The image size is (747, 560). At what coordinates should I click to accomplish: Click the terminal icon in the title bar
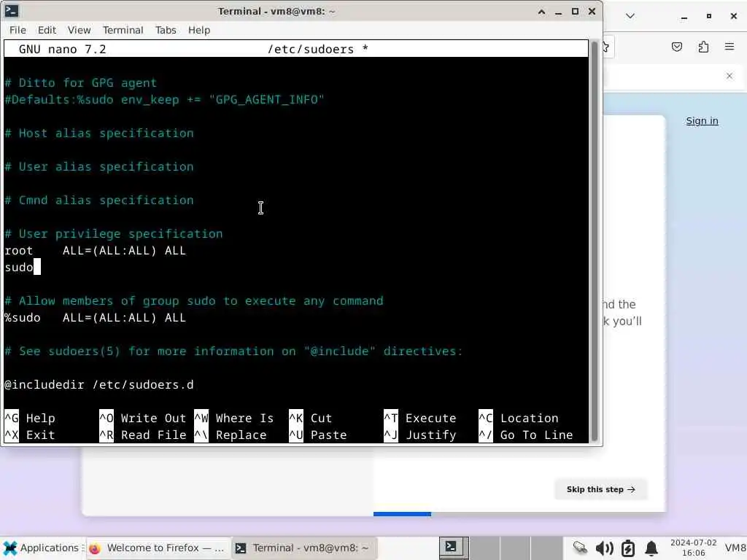[x=12, y=11]
